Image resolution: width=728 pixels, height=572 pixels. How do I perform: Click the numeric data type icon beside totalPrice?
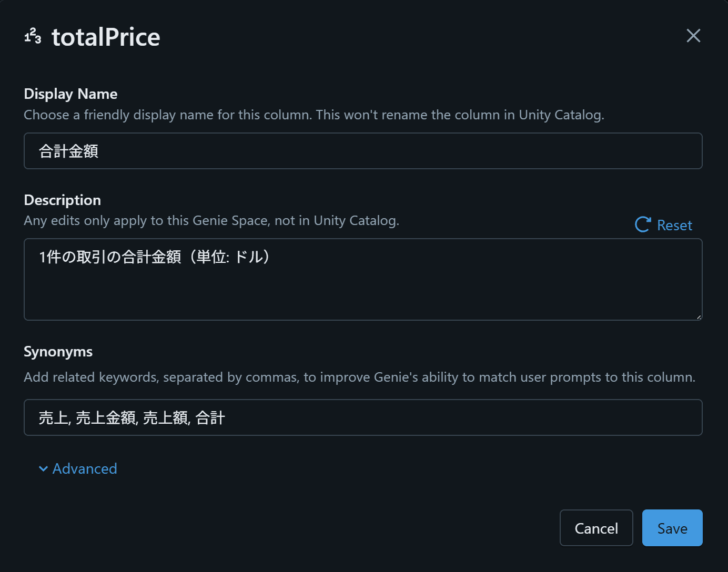coord(33,36)
